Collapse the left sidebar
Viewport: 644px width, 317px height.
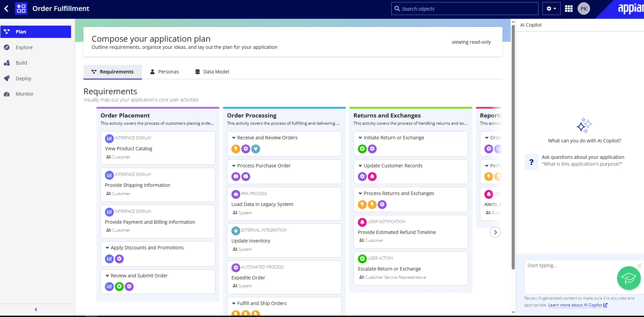point(36,309)
